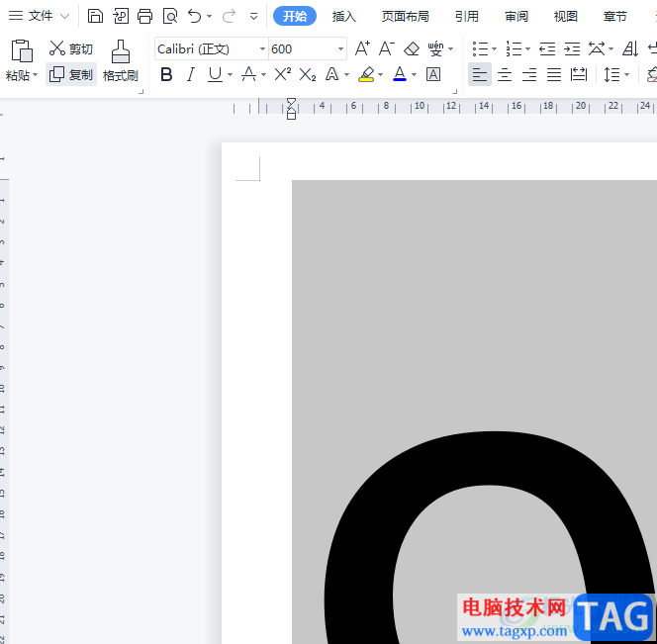Screen dimensions: 657x644
Task: Expand the font size dropdown arrow
Action: [x=340, y=49]
